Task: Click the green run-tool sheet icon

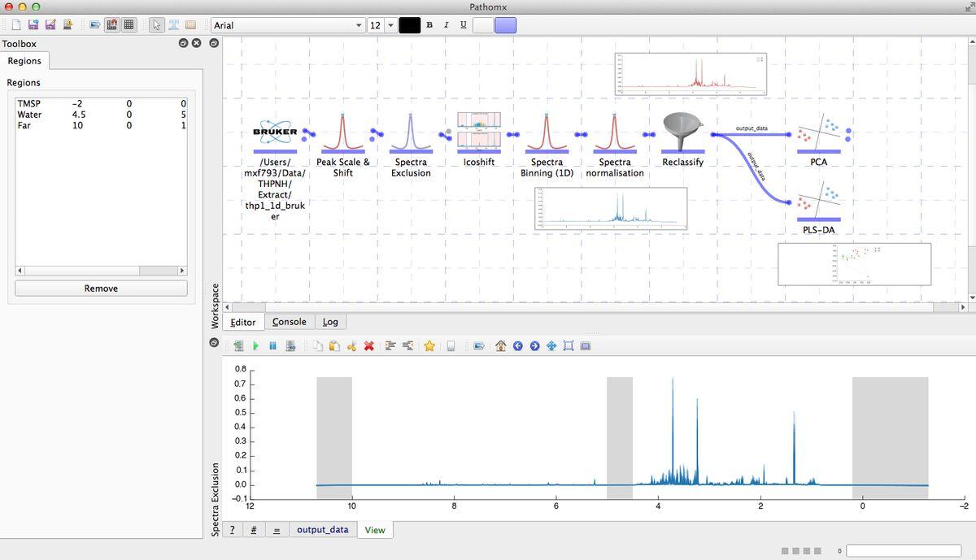Action: point(238,346)
